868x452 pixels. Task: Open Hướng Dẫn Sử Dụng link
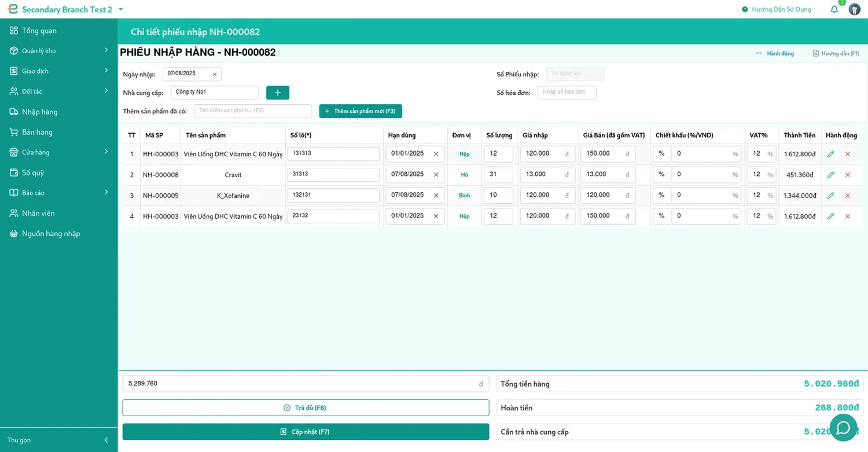coord(777,9)
